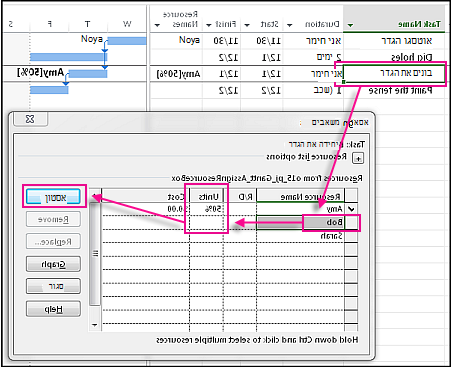Select the Sarah resource row
This screenshot has width=451, height=369.
click(x=300, y=236)
